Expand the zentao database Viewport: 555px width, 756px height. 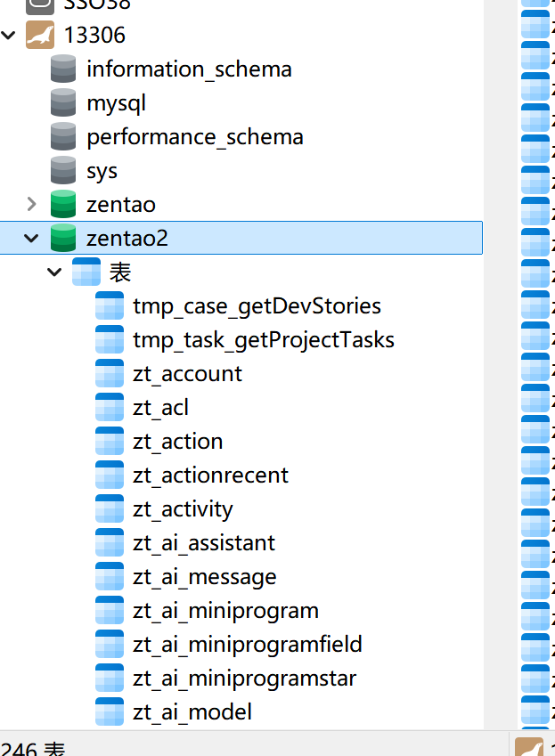[31, 205]
